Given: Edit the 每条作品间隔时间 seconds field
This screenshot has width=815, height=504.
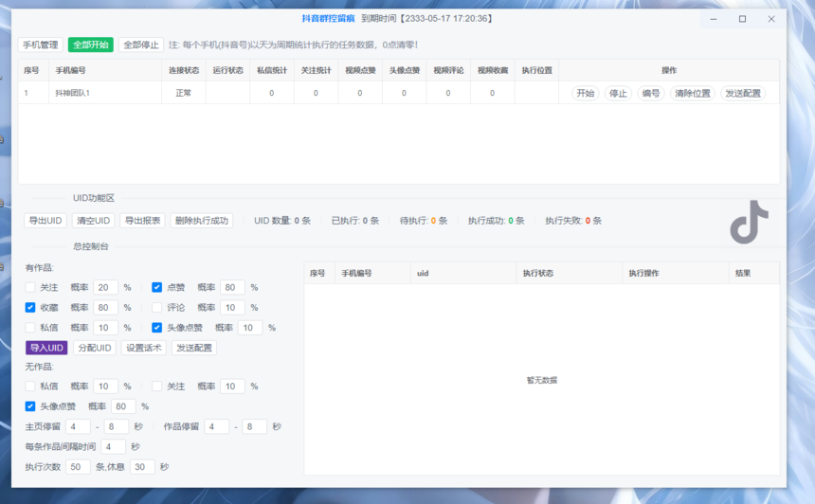Looking at the screenshot, I should coord(114,447).
